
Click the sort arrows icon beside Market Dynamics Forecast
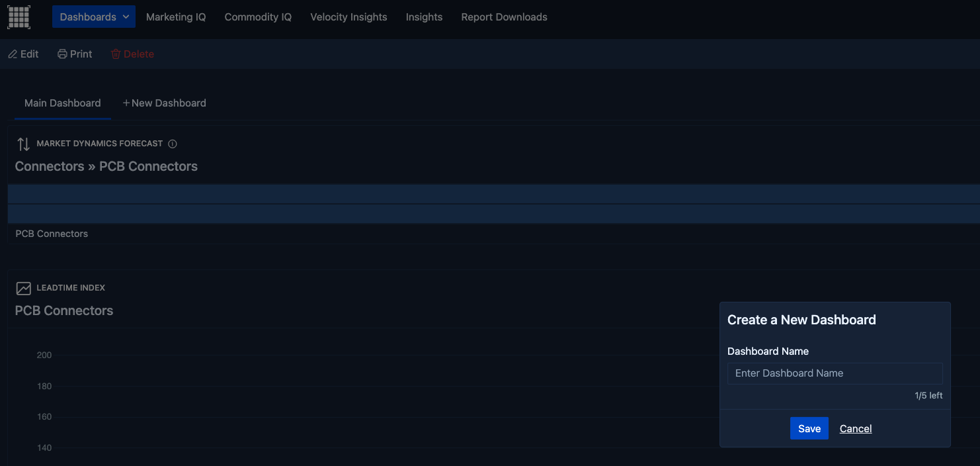[22, 143]
